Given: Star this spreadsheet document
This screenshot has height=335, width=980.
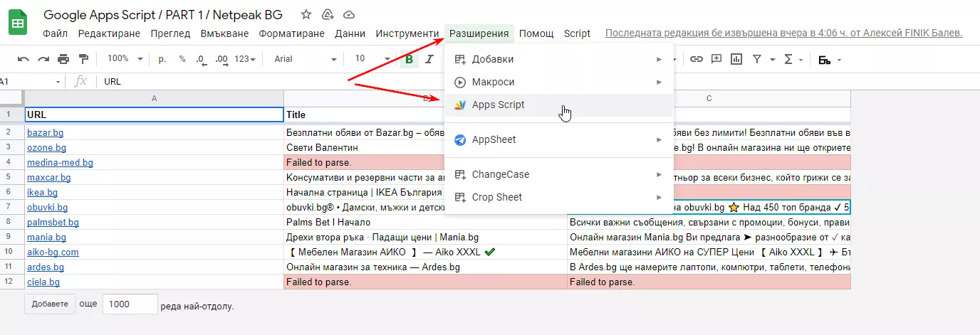Looking at the screenshot, I should 306,14.
